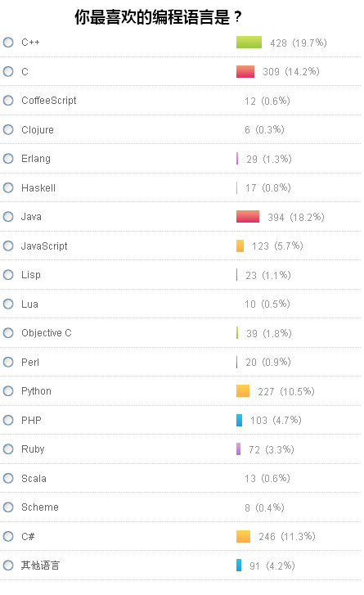Viewport: 364px width, 595px height.
Task: Choose the Lua radio option
Action: (8, 304)
